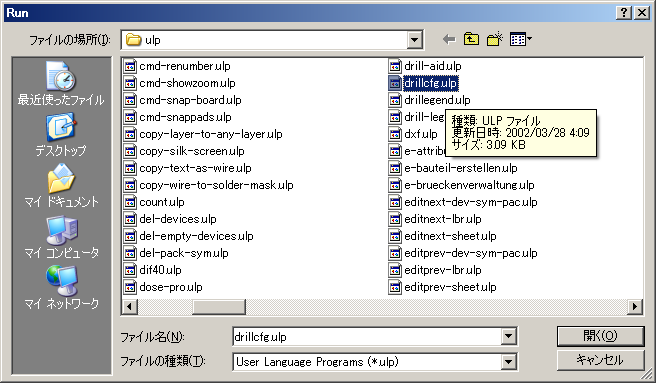Select file del-pack-sym.ulp
The image size is (656, 383).
coord(176,253)
